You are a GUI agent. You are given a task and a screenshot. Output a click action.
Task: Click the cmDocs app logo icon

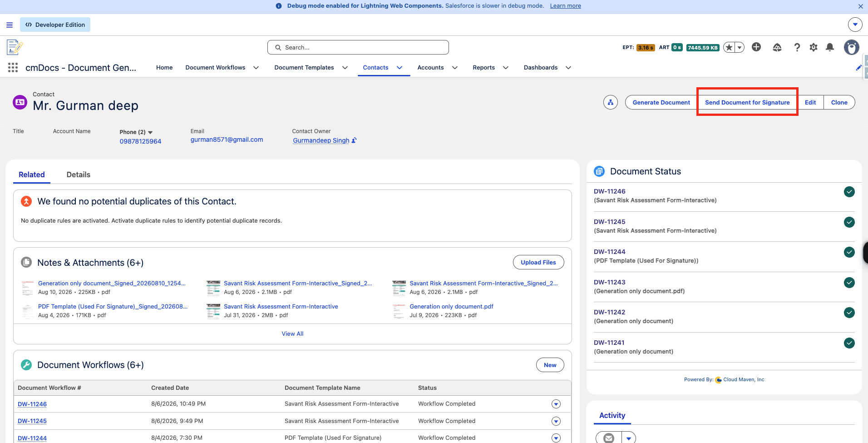[15, 47]
